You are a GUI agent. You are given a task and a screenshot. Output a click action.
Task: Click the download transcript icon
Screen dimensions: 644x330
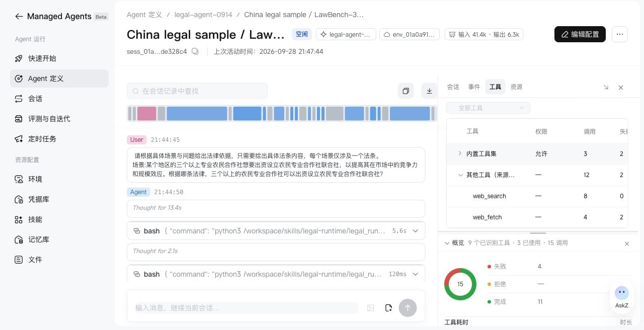[429, 91]
